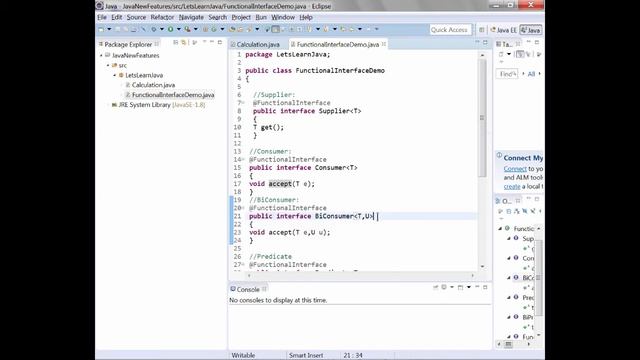Collapse the JavaNewFeatures project node
Image resolution: width=640 pixels, height=360 pixels.
[101, 56]
